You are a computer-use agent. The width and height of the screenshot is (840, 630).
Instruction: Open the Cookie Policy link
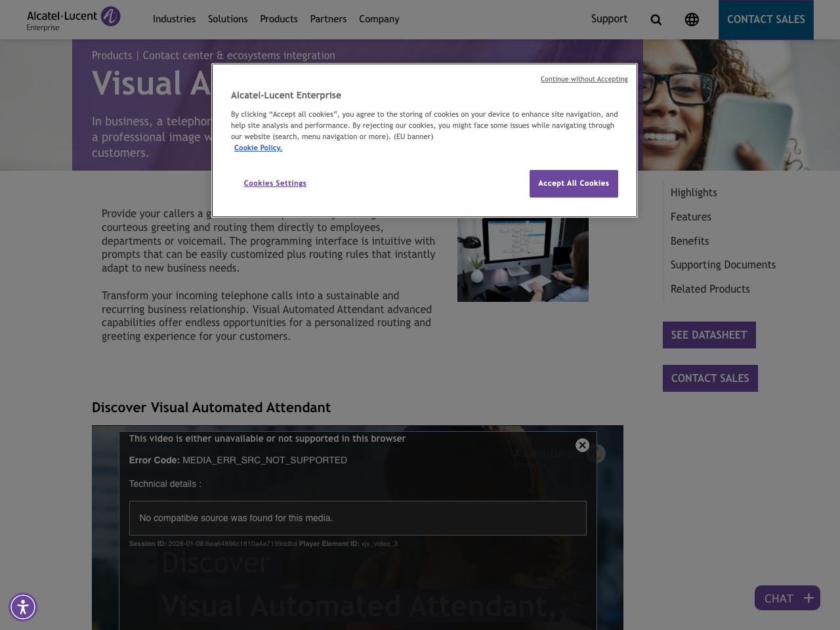click(259, 147)
